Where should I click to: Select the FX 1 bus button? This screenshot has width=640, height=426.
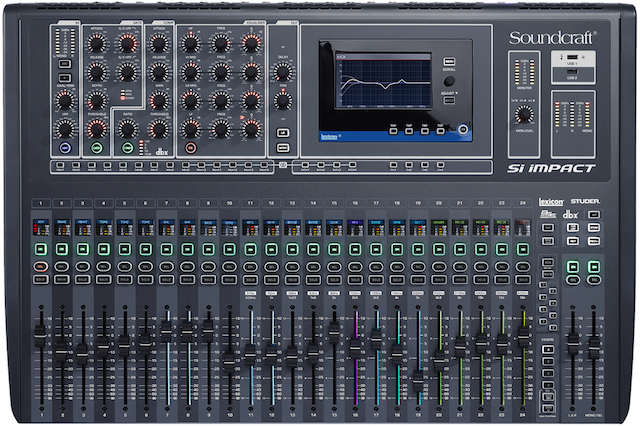393,165
